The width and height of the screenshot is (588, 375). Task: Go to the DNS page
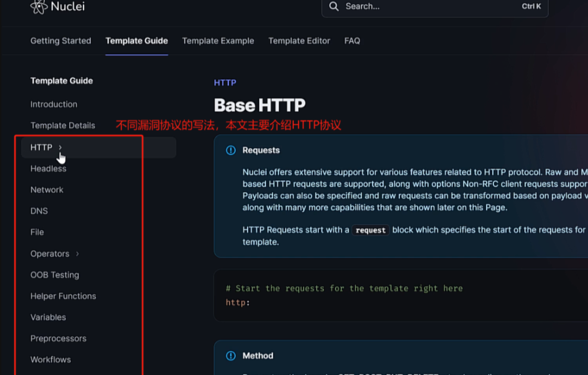(x=39, y=211)
